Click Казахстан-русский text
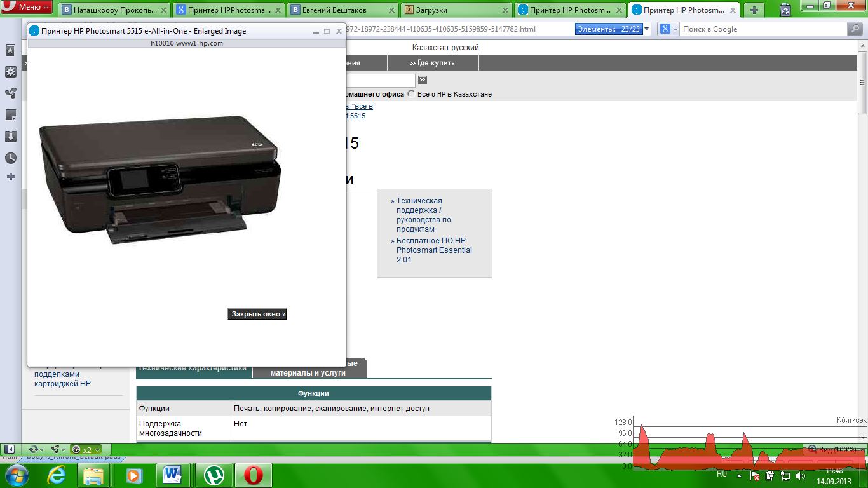The width and height of the screenshot is (868, 488). 445,48
